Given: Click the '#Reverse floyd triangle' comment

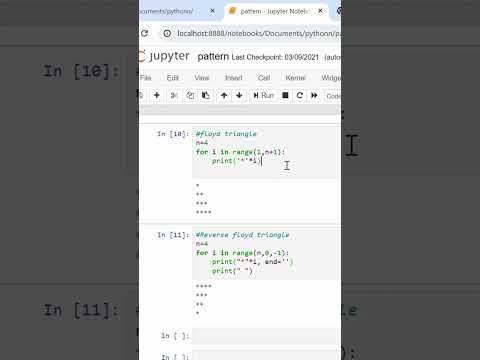Looking at the screenshot, I should pyautogui.click(x=242, y=235).
